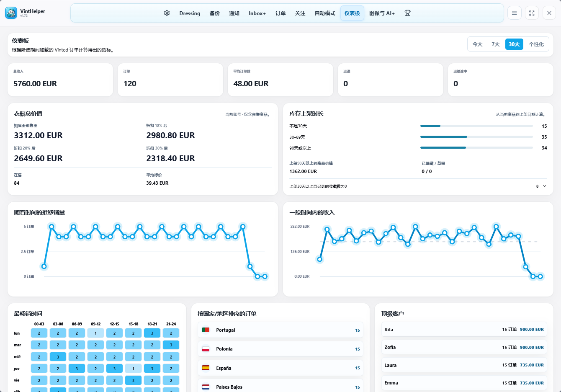The width and height of the screenshot is (561, 392).
Task: Open settings via the gear icon
Action: (167, 13)
